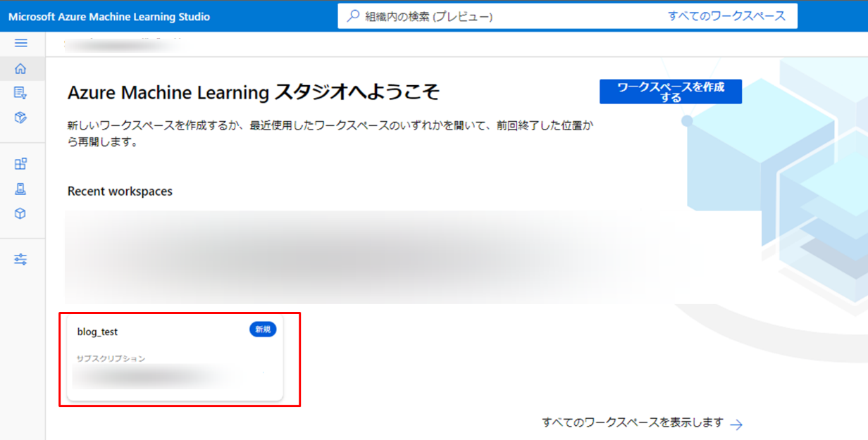868x440 pixels.
Task: Focus the 組織内の検索 search field
Action: point(568,15)
